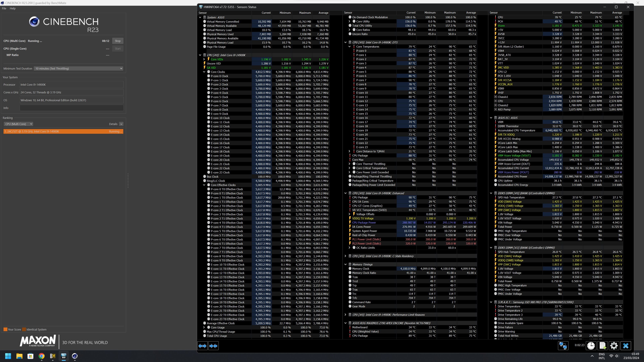Expand the Core Usage tree node
Screen dimensions: 644x362
tap(204, 327)
